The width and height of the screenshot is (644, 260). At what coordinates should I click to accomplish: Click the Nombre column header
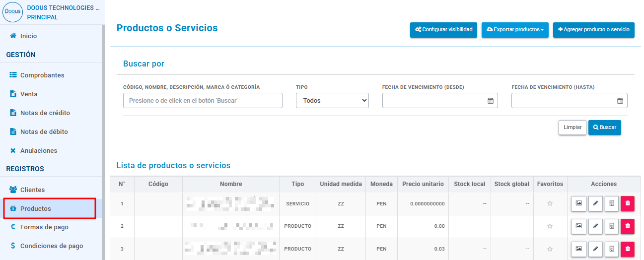(x=231, y=184)
